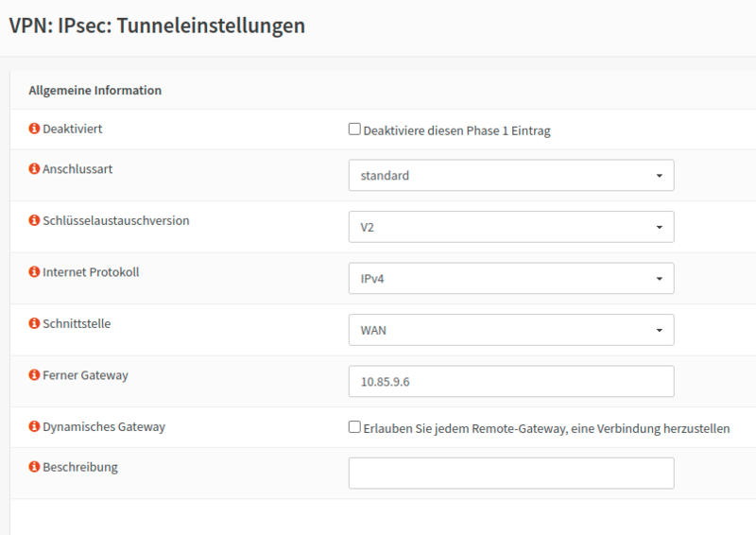Viewport: 756px width, 535px height.
Task: Enable the 'Deaktiviere diesen Phase 1 Eintrag' checkbox
Action: 355,130
